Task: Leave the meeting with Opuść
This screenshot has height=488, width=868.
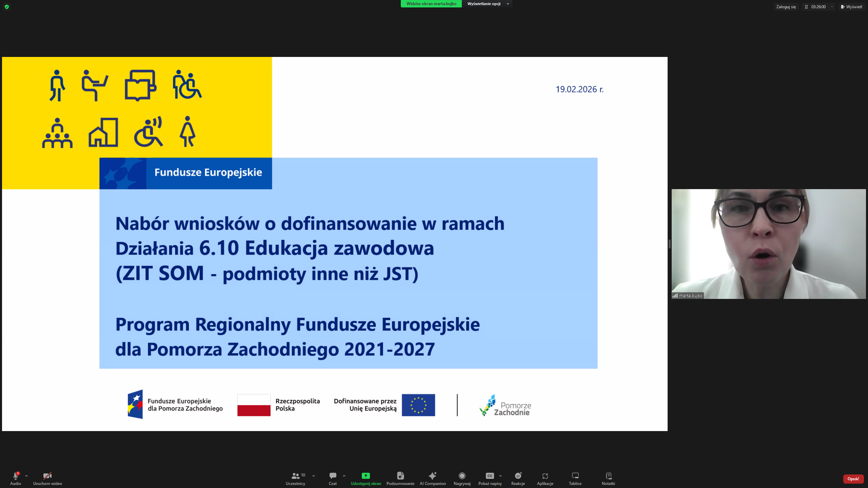Action: tap(853, 479)
